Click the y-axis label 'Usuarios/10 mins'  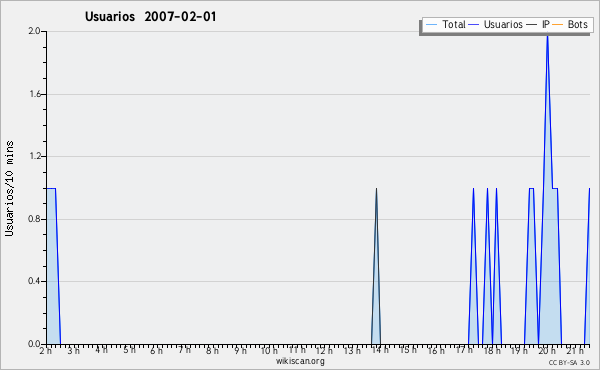pos(9,188)
